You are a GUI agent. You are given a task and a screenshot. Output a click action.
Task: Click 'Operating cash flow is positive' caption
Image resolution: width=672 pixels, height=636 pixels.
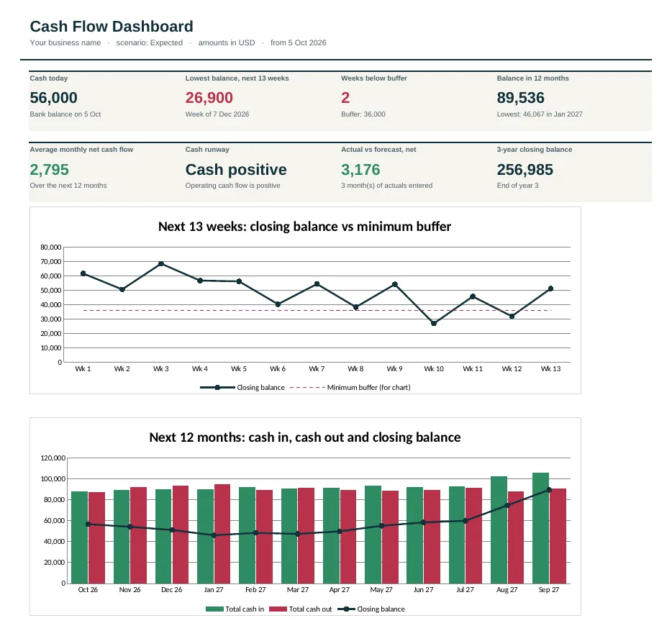point(232,186)
